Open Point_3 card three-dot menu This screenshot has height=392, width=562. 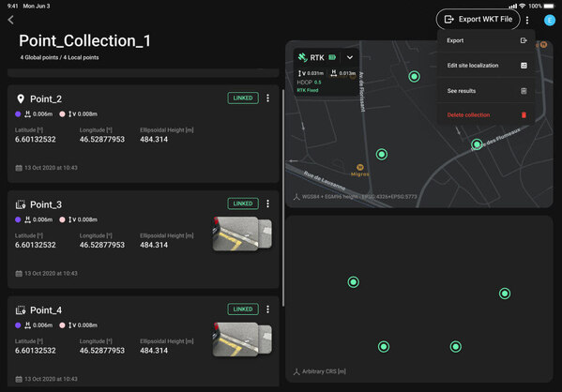click(x=267, y=204)
